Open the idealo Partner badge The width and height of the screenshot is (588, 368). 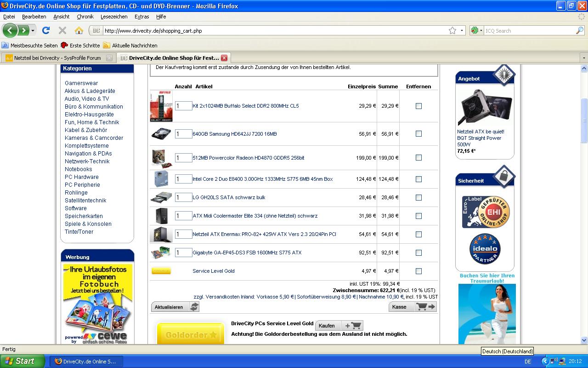pyautogui.click(x=485, y=249)
